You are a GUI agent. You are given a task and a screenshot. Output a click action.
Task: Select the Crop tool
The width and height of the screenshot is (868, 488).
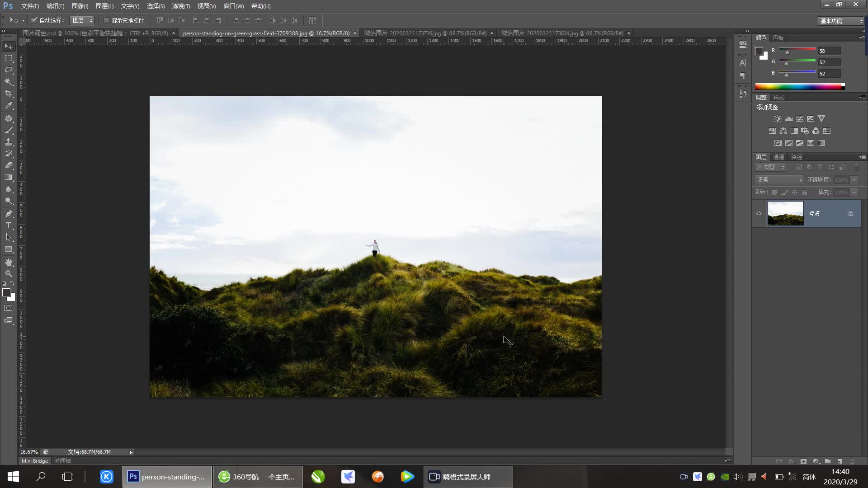9,94
